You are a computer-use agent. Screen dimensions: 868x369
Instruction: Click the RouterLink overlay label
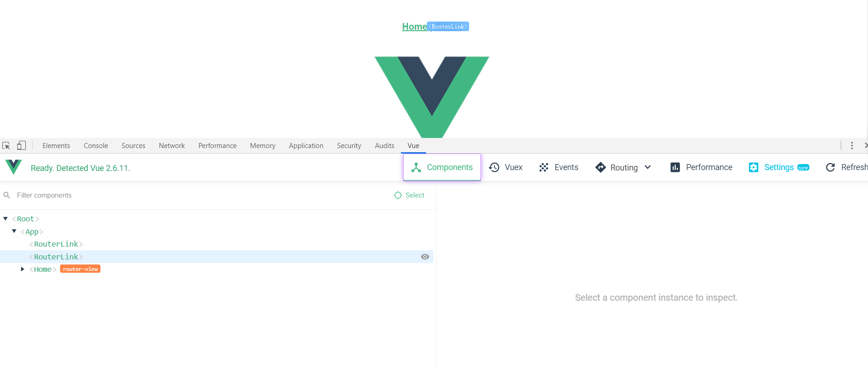448,27
